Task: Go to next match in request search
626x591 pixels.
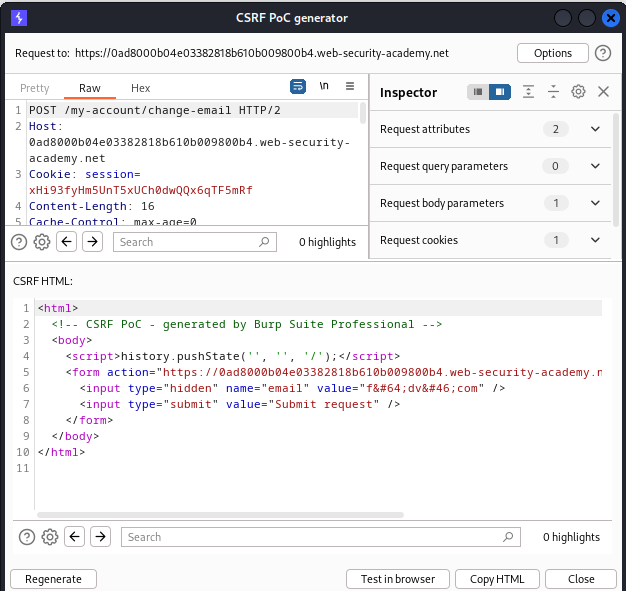Action: [x=92, y=242]
